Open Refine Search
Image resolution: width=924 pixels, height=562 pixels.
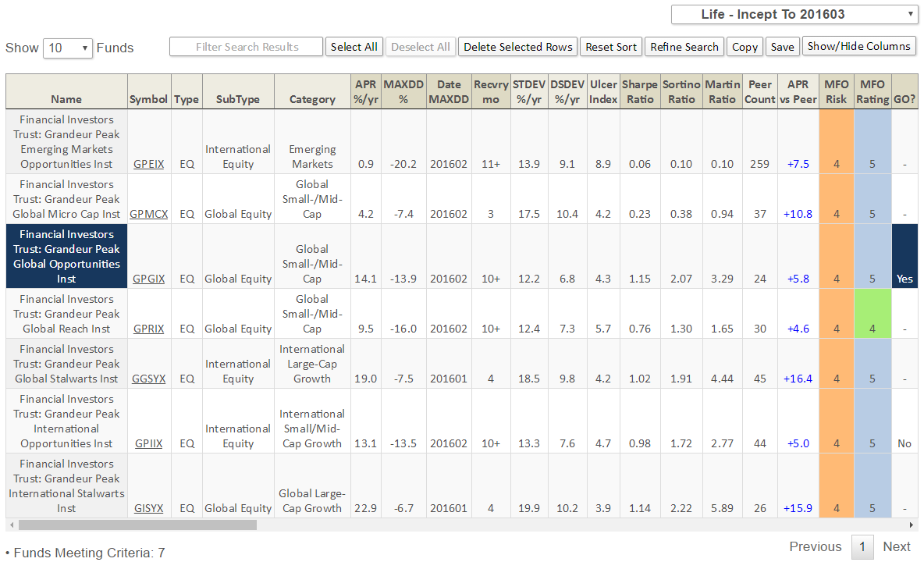point(684,47)
